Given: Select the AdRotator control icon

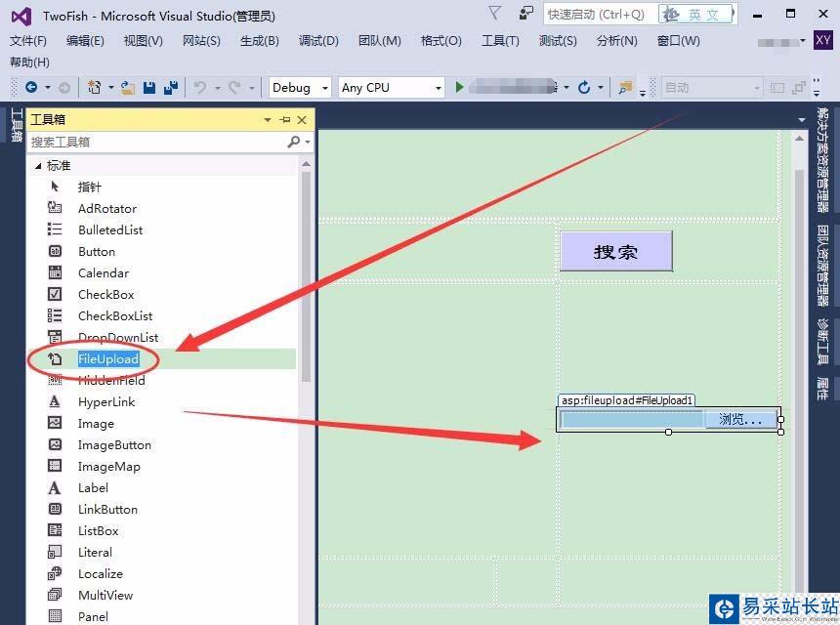Looking at the screenshot, I should coord(55,208).
